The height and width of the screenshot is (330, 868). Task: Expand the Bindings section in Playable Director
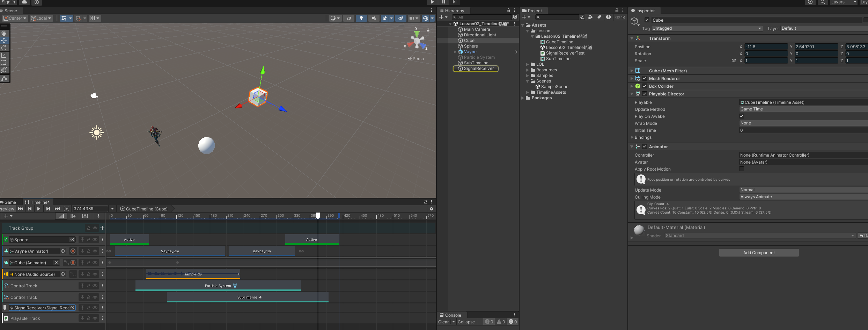[x=632, y=137]
